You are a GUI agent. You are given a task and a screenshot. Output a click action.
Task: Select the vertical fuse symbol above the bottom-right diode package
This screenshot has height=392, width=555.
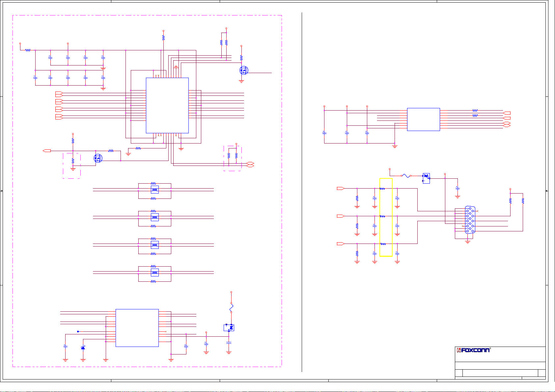tap(231, 308)
